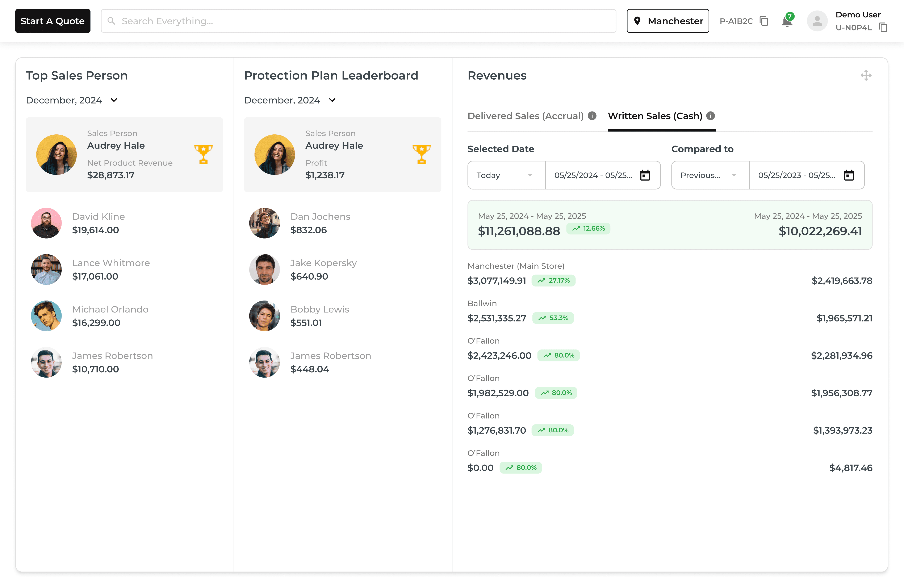
Task: Click the Start A Quote button
Action: pos(53,21)
